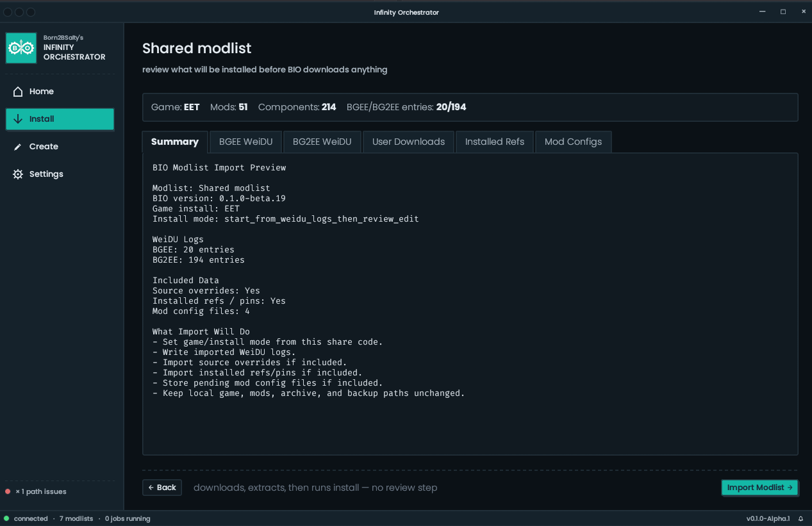Switch to the BGEE WeiDU tab
This screenshot has width=812, height=526.
coord(245,142)
